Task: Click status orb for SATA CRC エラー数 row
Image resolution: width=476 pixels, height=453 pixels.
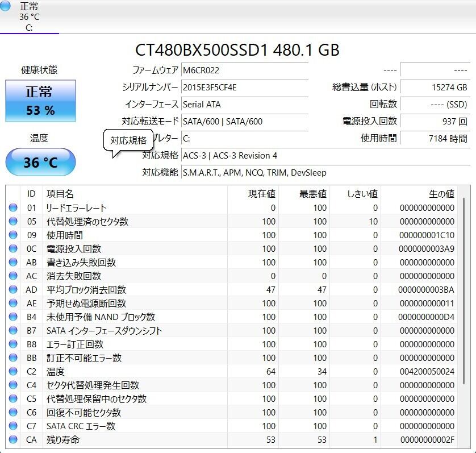Action: pyautogui.click(x=13, y=426)
